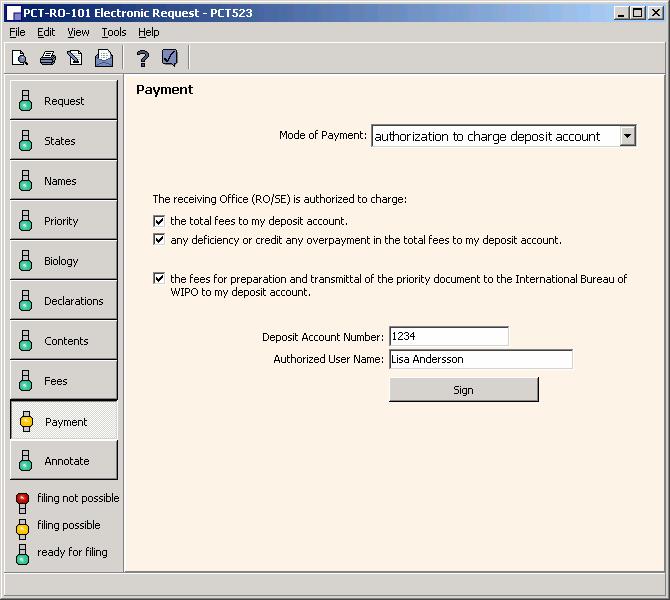Select the Payment section in sidebar

(63, 421)
